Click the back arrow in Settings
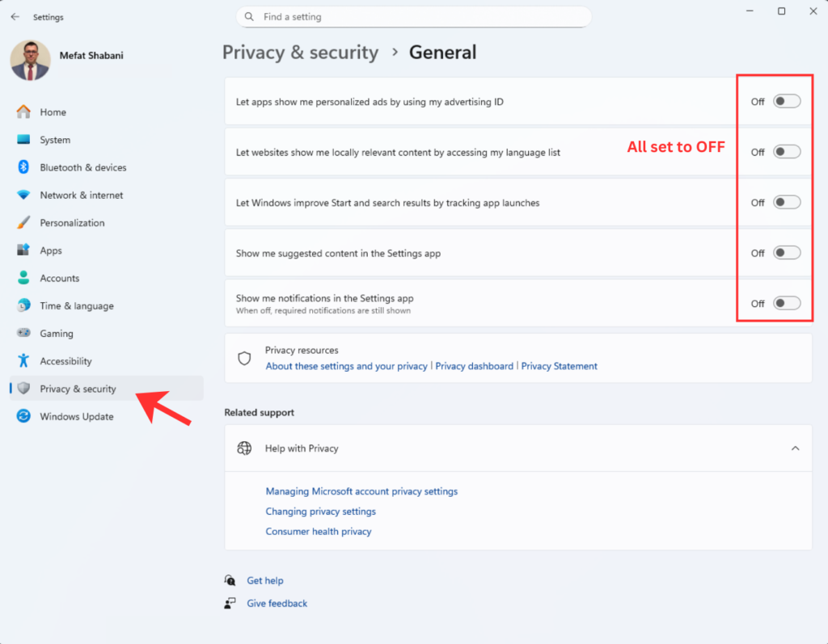 15,17
